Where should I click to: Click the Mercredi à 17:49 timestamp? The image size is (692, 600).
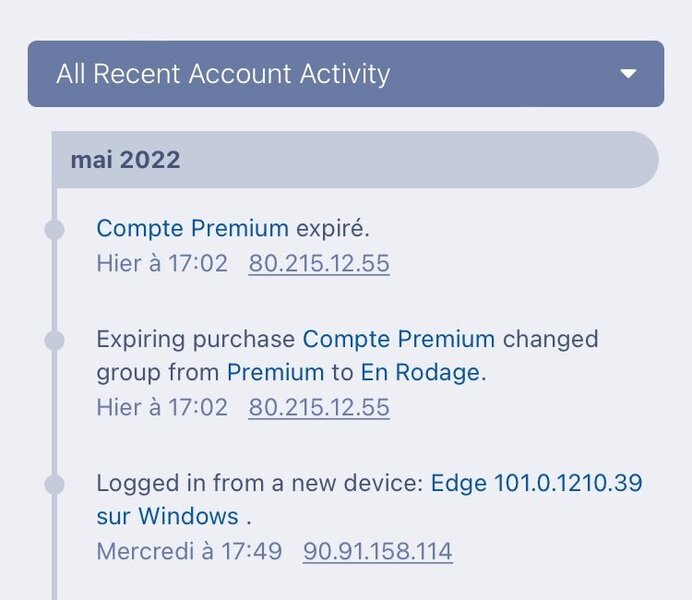point(189,551)
